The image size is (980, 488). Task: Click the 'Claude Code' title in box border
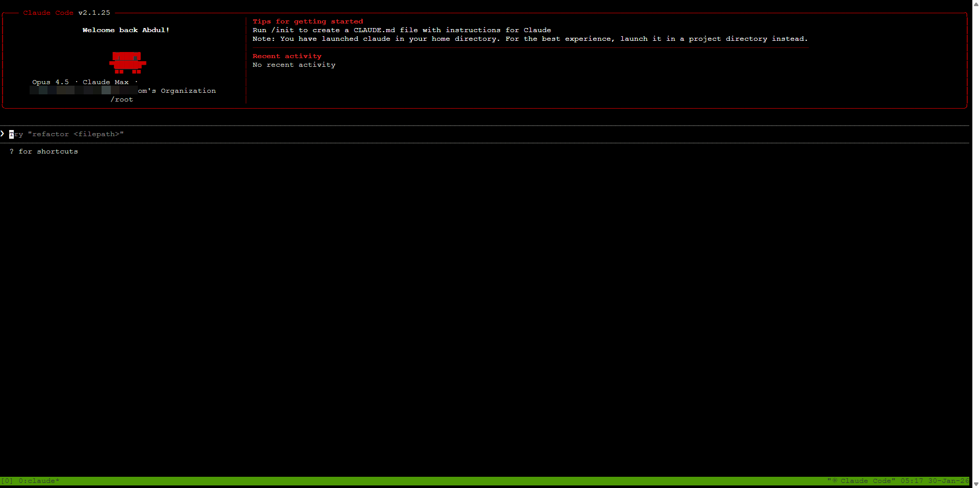pyautogui.click(x=48, y=13)
